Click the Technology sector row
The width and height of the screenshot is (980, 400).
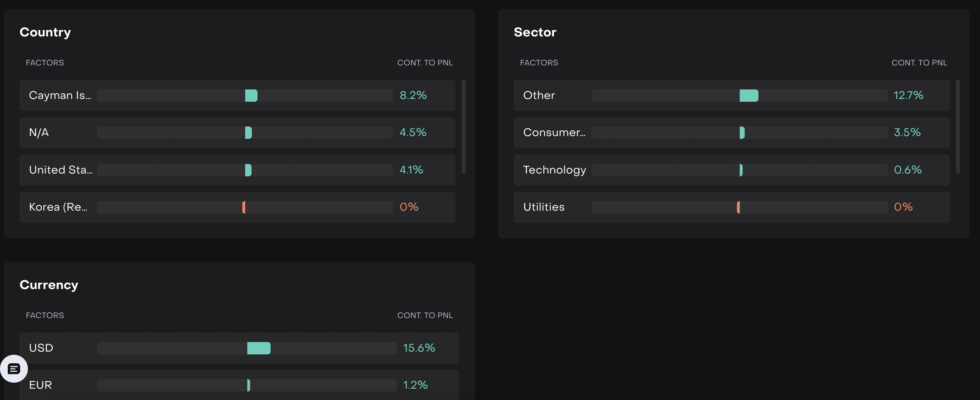coord(554,170)
